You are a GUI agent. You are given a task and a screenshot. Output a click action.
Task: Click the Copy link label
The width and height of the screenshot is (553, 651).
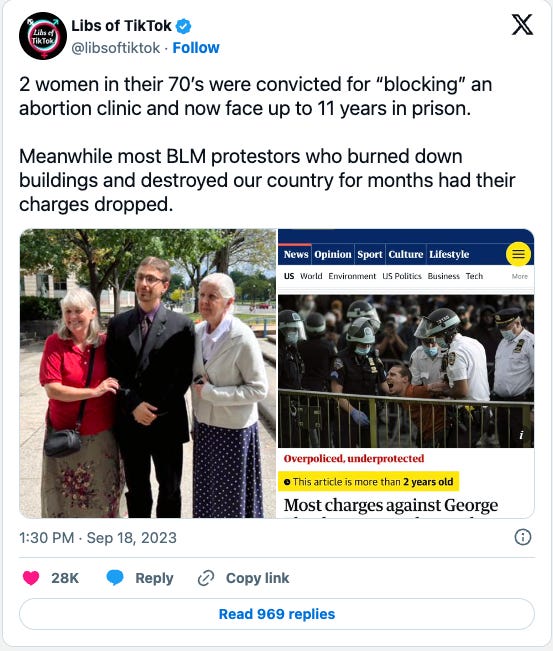pyautogui.click(x=257, y=578)
